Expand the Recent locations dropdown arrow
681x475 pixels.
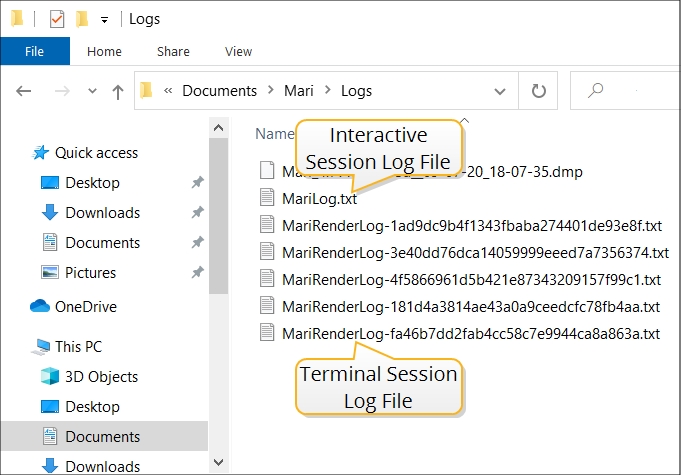[x=91, y=91]
